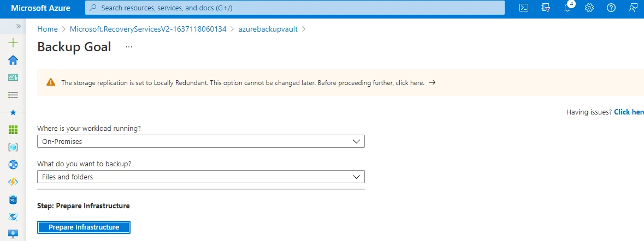Expand the left sidebar with double chevron
The image size is (644, 241).
point(19,26)
